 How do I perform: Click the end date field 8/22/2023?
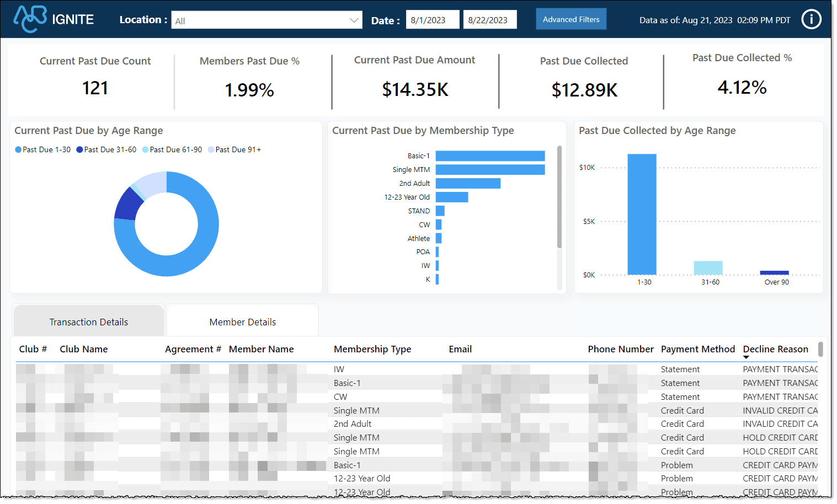pyautogui.click(x=490, y=20)
